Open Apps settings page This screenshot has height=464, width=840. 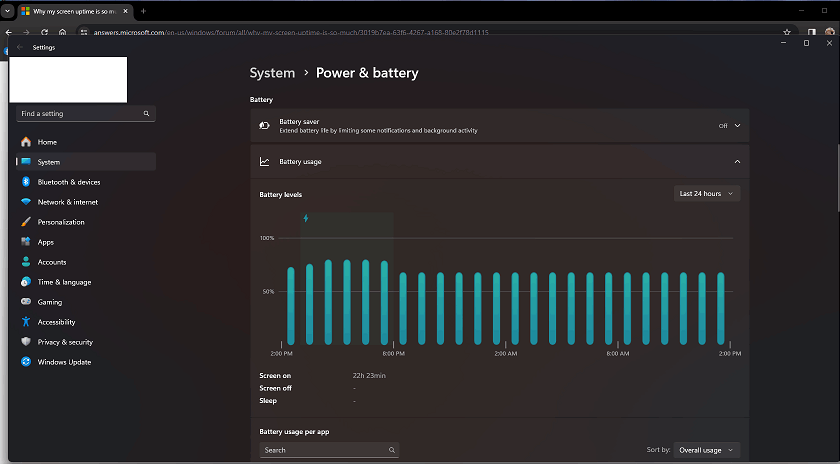pos(86,242)
